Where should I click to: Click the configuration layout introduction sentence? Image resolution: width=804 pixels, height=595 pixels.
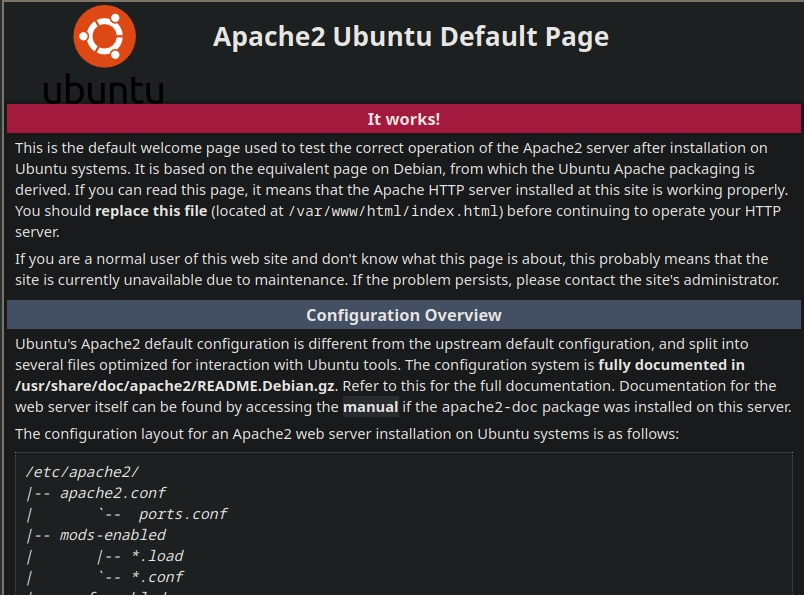pos(346,434)
